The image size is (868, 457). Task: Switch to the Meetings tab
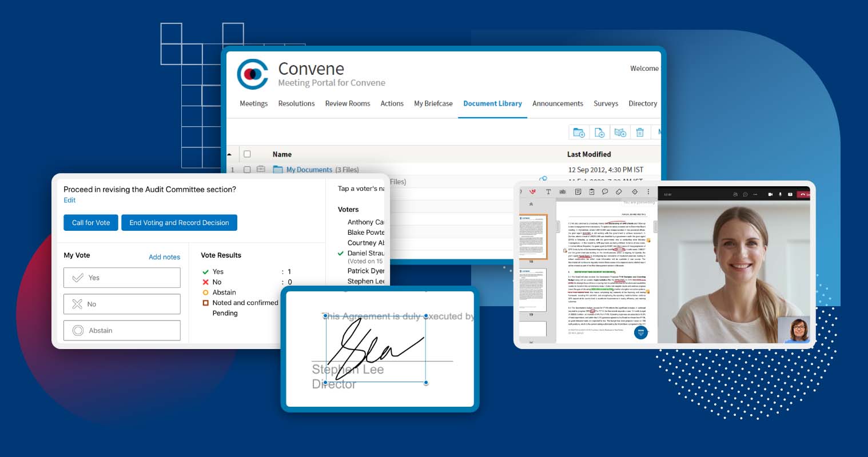pyautogui.click(x=253, y=103)
